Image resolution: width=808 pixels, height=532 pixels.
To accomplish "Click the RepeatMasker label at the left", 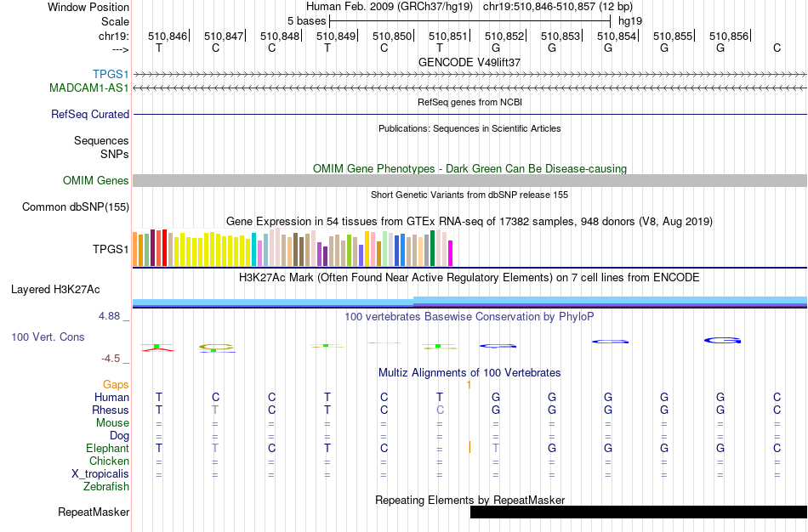I will pos(94,512).
